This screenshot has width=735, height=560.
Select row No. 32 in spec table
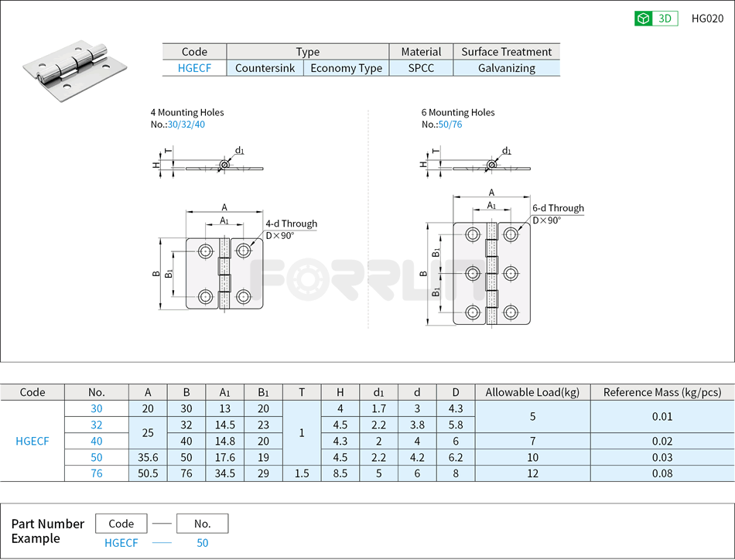[95, 425]
